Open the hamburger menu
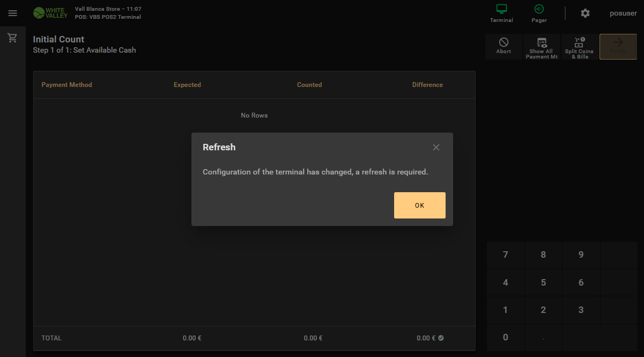Image resolution: width=644 pixels, height=357 pixels. 13,13
